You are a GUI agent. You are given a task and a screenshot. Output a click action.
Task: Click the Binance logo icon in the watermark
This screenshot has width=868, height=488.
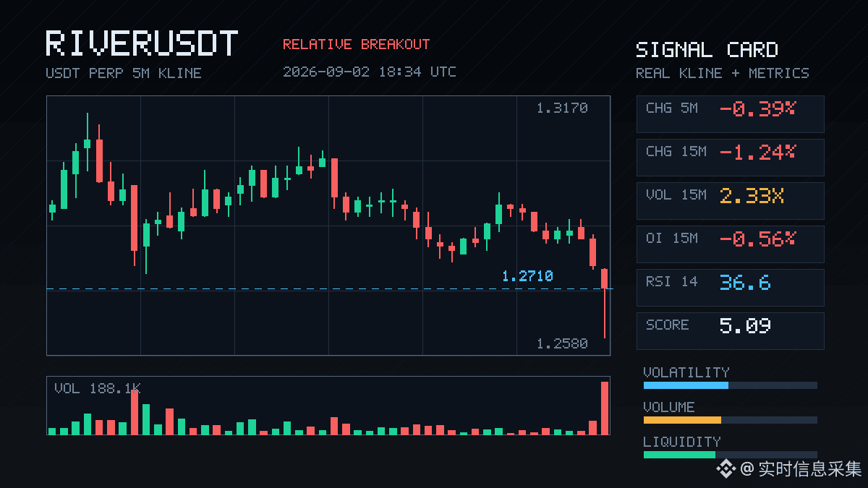[x=726, y=469]
